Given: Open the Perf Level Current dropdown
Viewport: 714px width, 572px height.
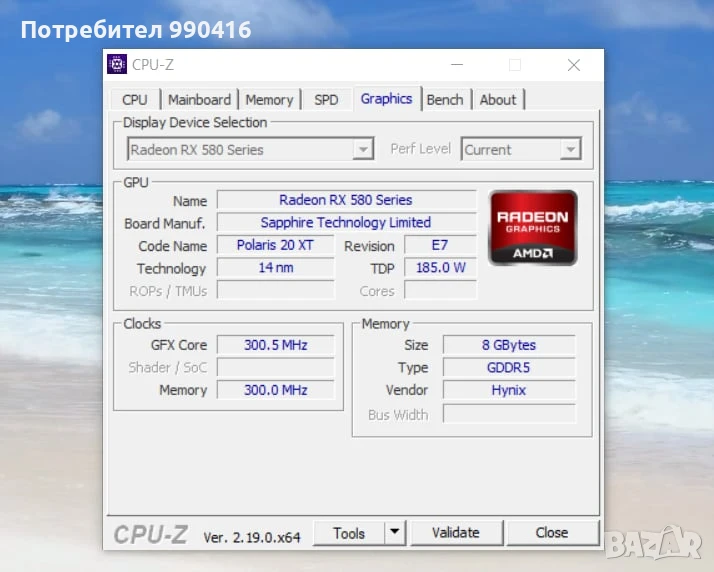Looking at the screenshot, I should click(571, 149).
